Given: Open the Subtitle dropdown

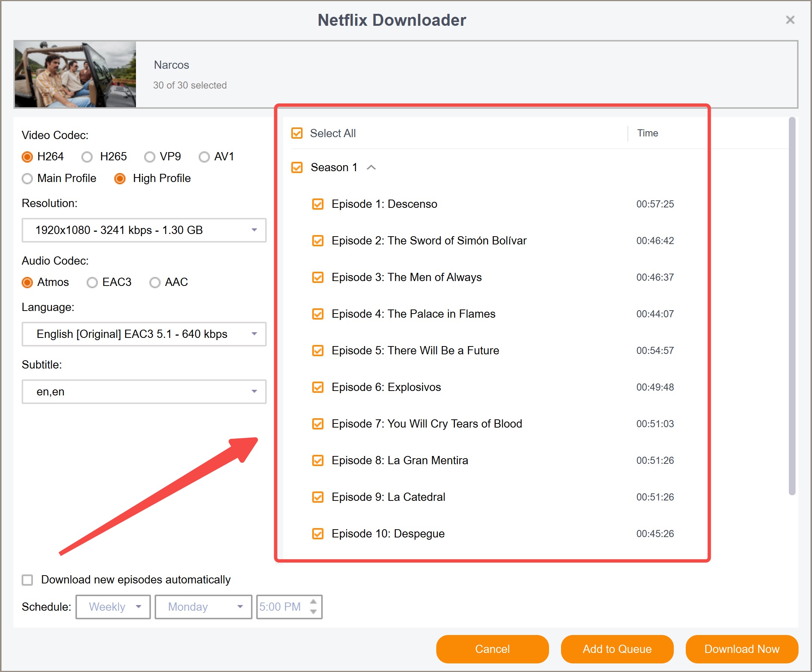Looking at the screenshot, I should pyautogui.click(x=144, y=392).
